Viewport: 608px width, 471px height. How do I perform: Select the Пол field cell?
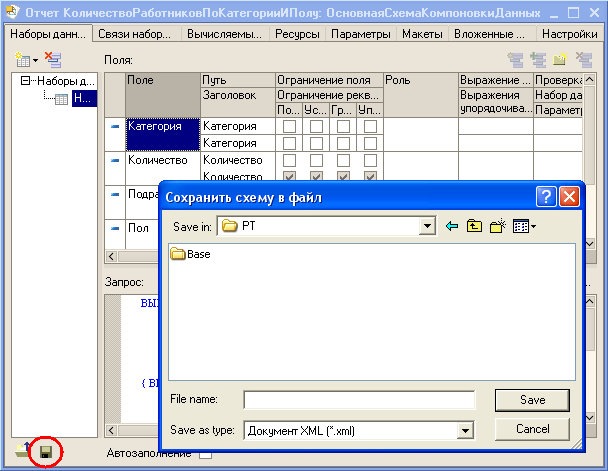click(x=143, y=235)
